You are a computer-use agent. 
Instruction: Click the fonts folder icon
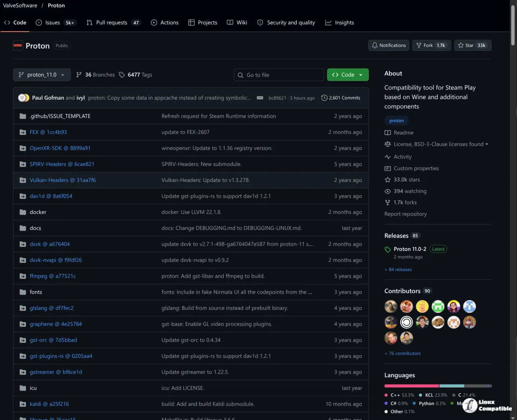[x=23, y=292]
